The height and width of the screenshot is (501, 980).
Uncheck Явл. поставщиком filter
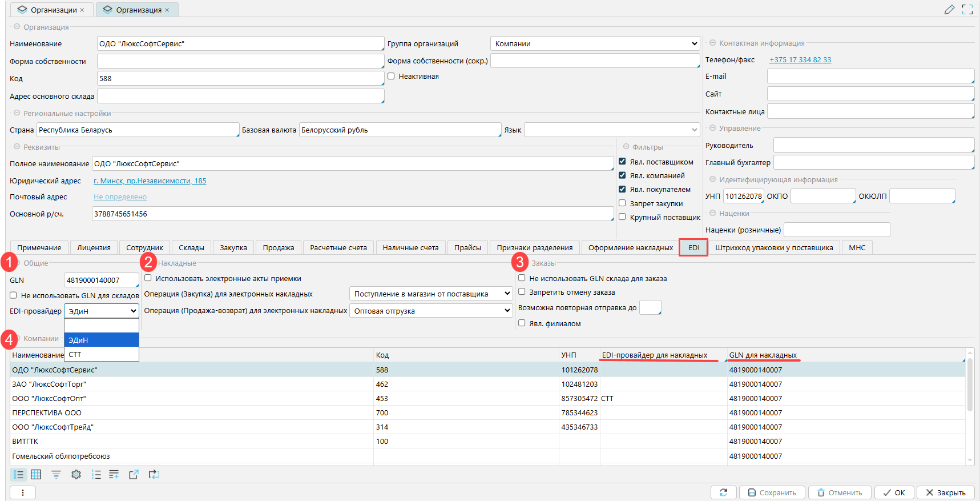622,162
